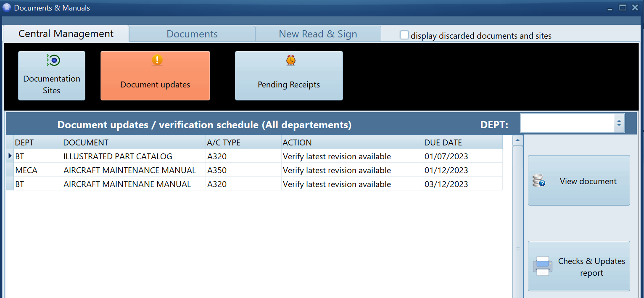Generate the Checks & Updates report
This screenshot has height=298, width=644.
pyautogui.click(x=579, y=266)
